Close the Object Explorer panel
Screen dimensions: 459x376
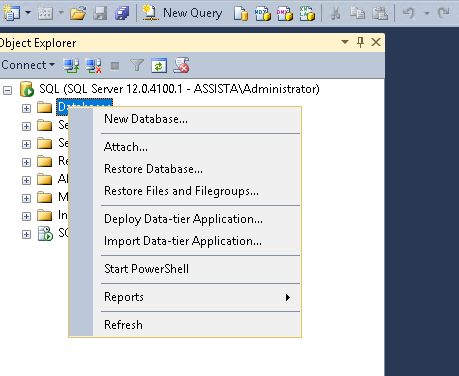(x=376, y=42)
